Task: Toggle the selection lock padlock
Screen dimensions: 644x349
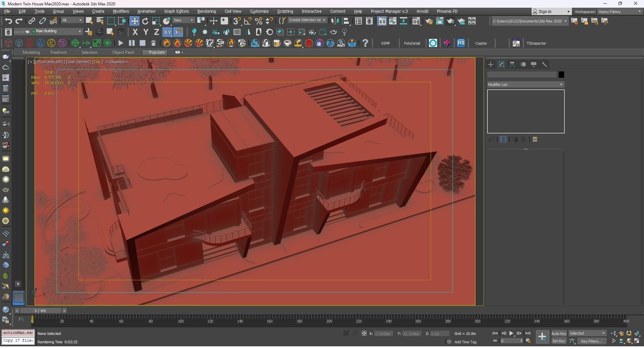Action: pyautogui.click(x=355, y=333)
